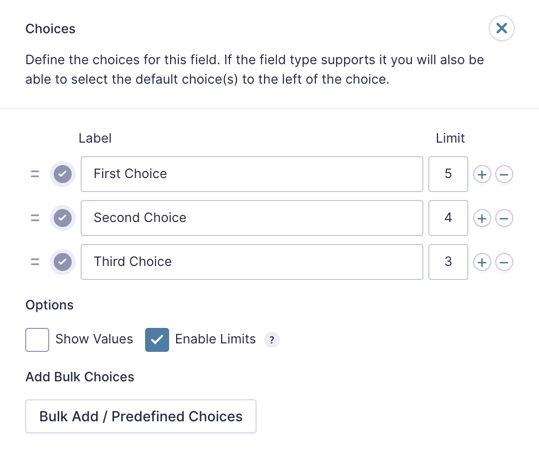Close the Choices panel with the X icon

tap(502, 28)
